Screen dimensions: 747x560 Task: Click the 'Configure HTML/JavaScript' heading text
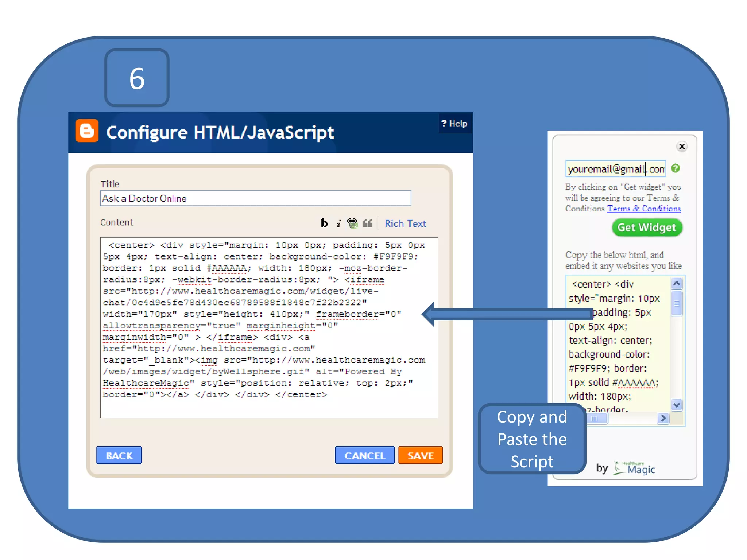pyautogui.click(x=220, y=132)
